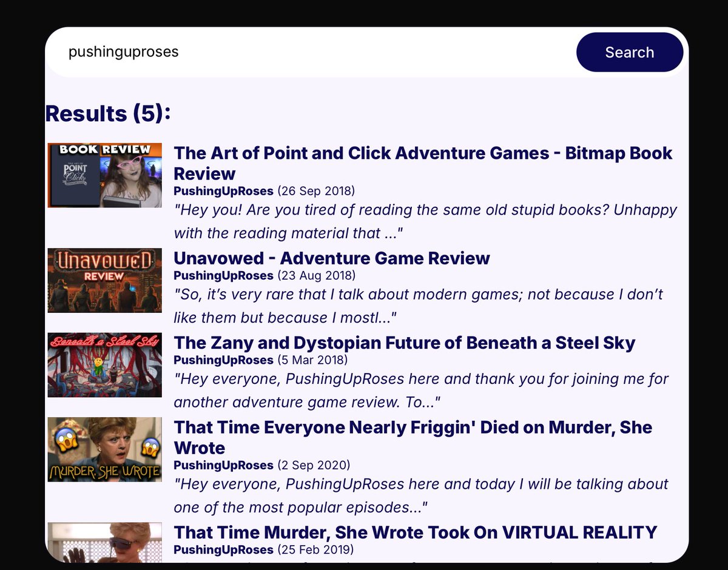The image size is (728, 570).
Task: Click PushingUpRoses channel name dated 26 Sep 2018
Action: click(x=223, y=191)
